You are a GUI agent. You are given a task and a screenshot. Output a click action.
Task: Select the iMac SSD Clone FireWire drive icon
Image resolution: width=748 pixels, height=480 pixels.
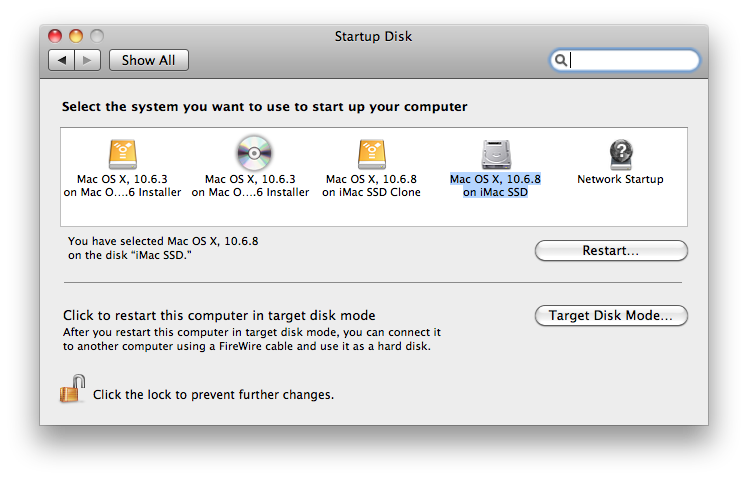tap(372, 154)
